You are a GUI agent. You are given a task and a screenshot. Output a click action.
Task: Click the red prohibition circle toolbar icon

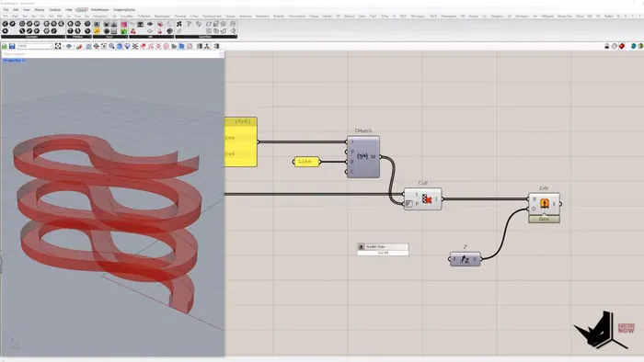190,46
